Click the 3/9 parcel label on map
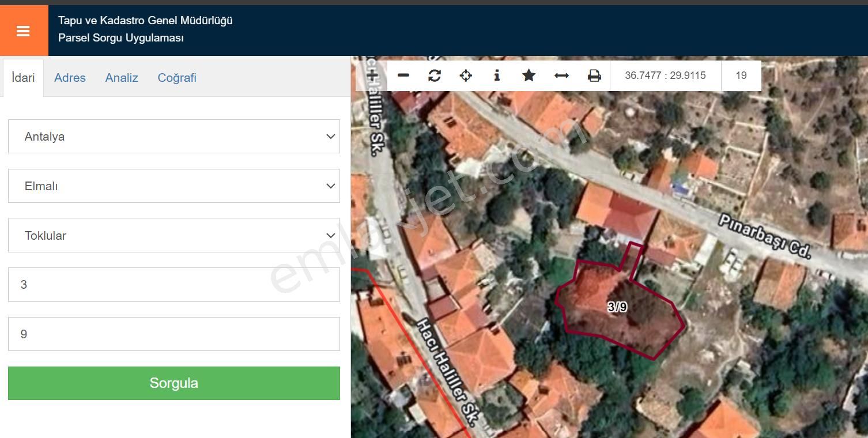Screen dimensions: 868x438 [x=617, y=307]
